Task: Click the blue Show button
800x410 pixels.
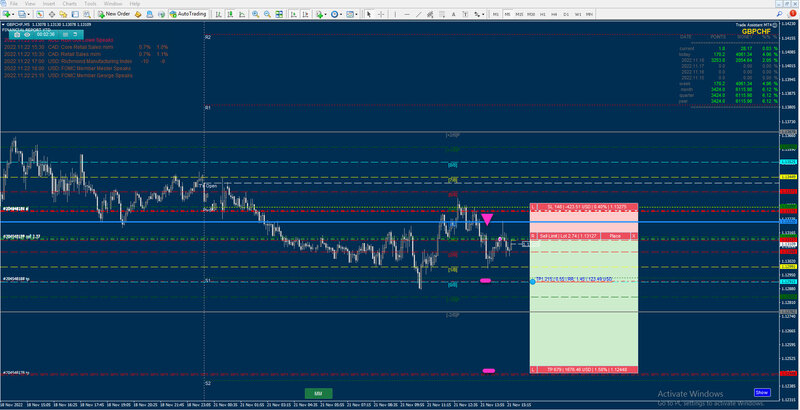Action: pyautogui.click(x=762, y=392)
